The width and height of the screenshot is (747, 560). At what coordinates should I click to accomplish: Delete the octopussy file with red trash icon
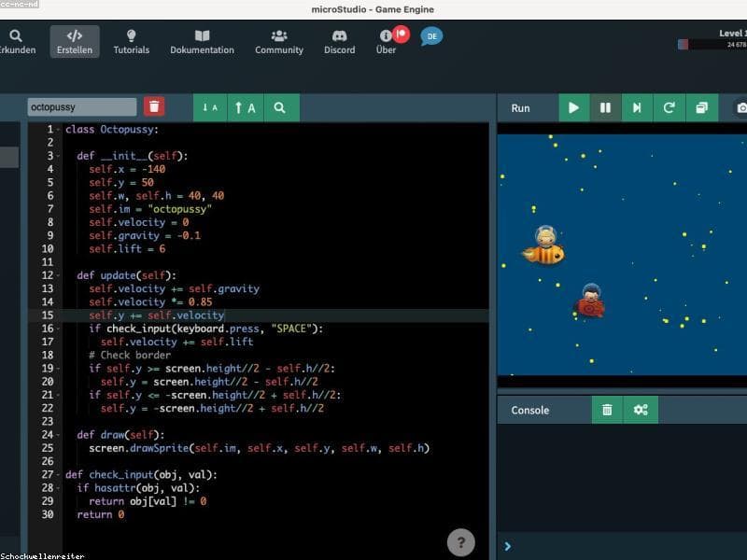coord(154,106)
